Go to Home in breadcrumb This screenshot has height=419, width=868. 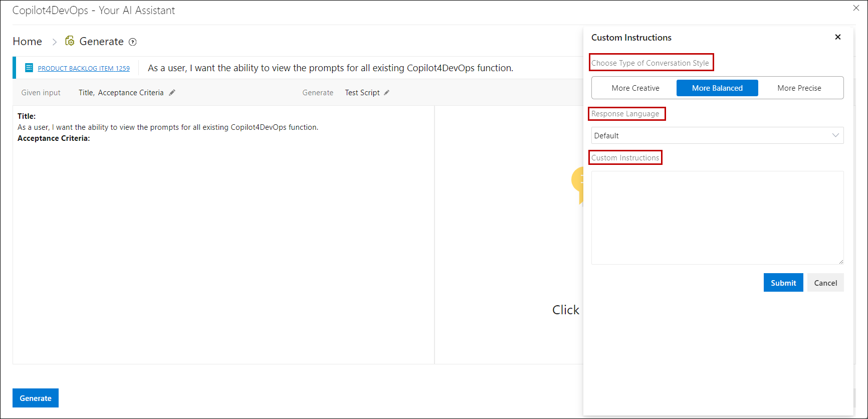coord(28,42)
